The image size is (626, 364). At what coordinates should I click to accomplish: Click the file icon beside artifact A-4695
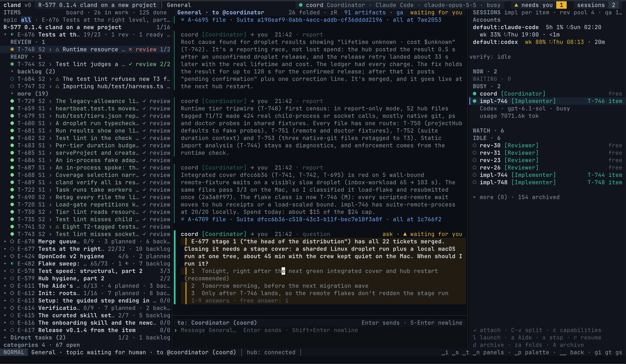pos(183,20)
